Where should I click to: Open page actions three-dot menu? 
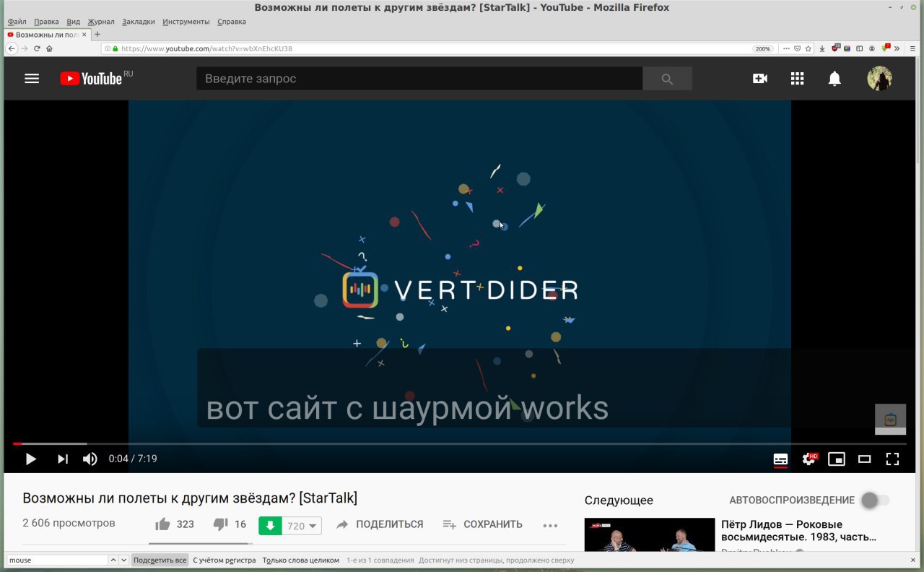click(x=786, y=48)
